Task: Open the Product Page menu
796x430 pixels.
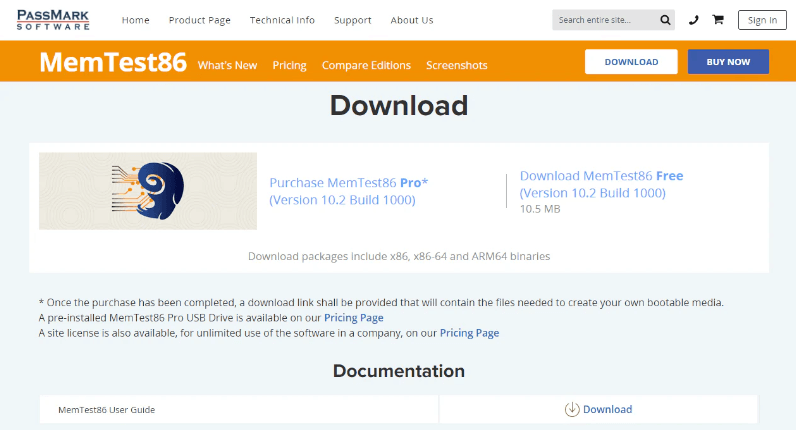Action: [200, 20]
